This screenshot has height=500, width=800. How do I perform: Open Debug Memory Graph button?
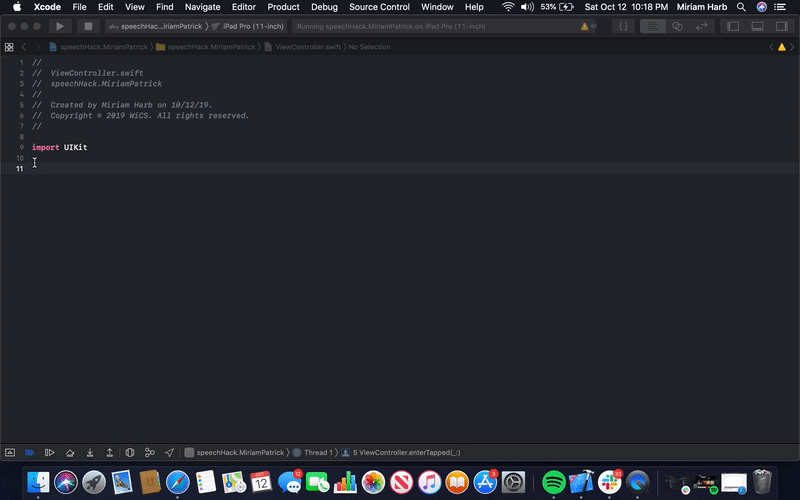tap(149, 453)
